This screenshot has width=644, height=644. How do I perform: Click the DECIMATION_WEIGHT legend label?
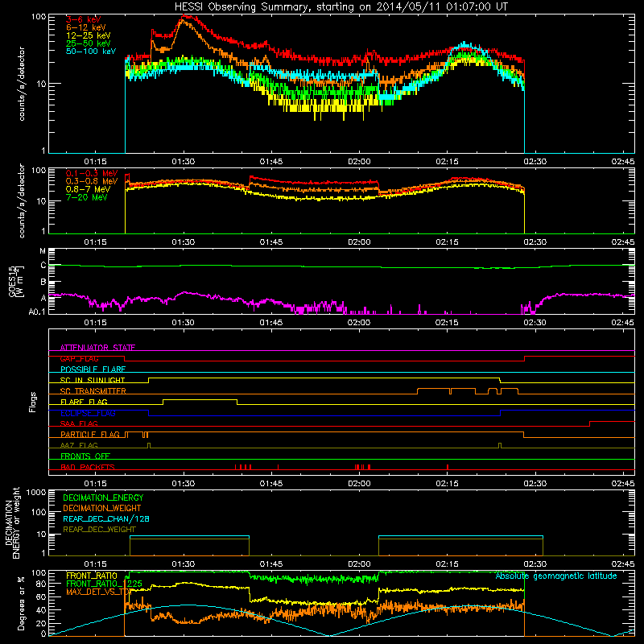pos(102,509)
